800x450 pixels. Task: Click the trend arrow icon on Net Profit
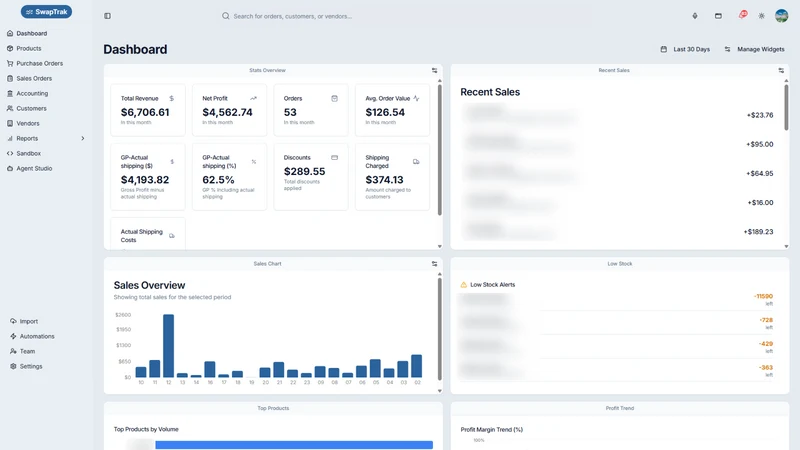253,98
